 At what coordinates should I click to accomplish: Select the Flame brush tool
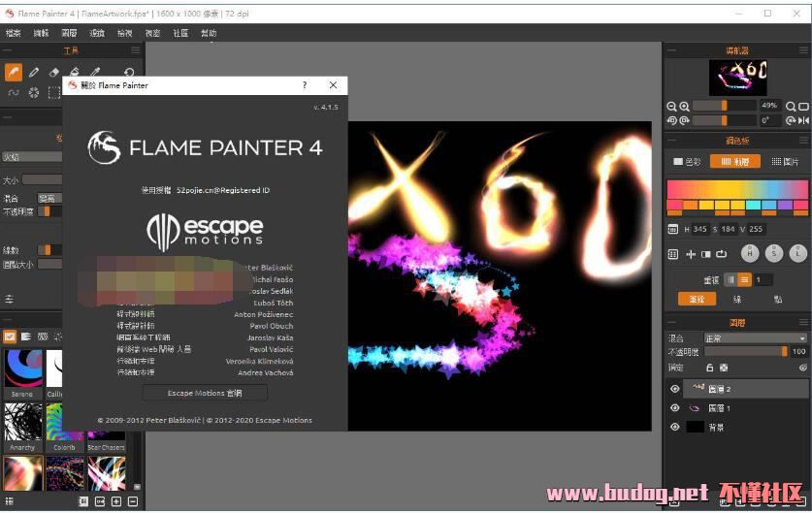(14, 72)
